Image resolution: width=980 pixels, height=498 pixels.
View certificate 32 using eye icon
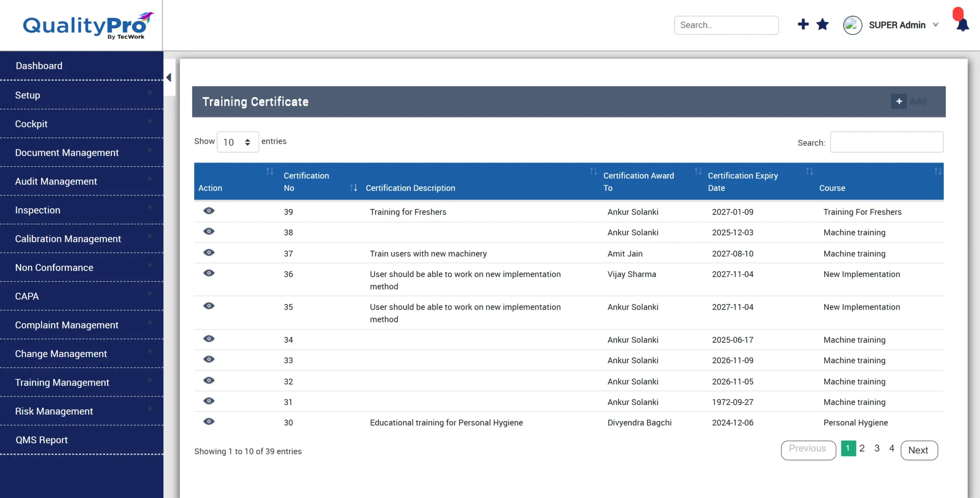coord(209,380)
